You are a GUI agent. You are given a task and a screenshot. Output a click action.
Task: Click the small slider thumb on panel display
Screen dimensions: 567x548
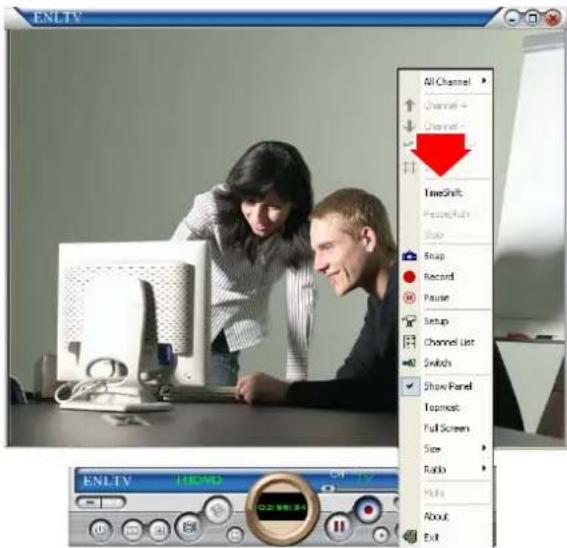click(x=328, y=488)
